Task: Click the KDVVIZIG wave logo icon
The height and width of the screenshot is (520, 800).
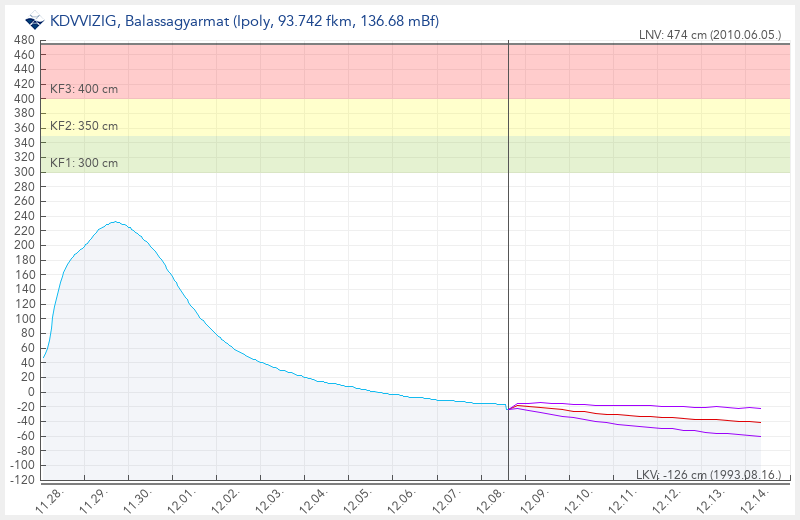Action: [x=34, y=21]
